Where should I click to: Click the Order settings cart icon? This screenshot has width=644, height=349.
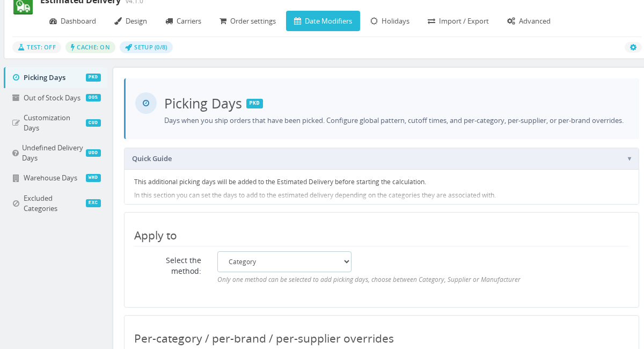click(223, 21)
